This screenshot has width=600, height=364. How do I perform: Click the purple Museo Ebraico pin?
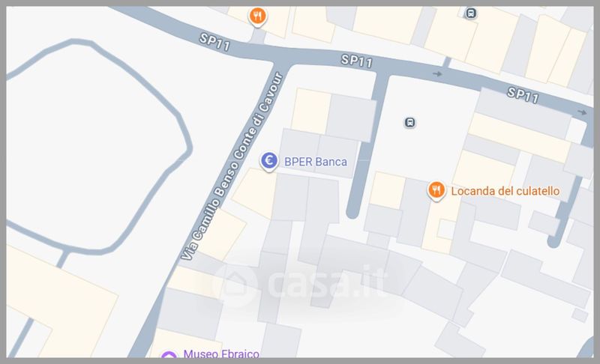tap(169, 355)
